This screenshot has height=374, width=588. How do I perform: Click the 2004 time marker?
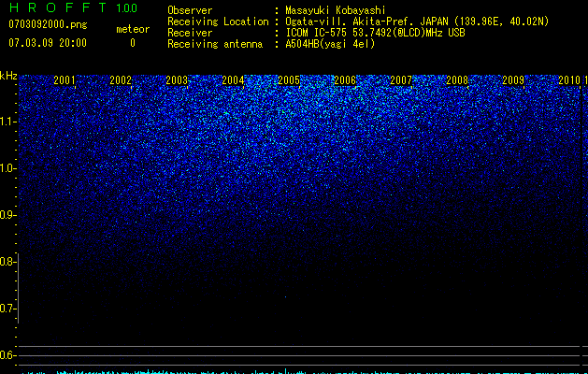(233, 80)
